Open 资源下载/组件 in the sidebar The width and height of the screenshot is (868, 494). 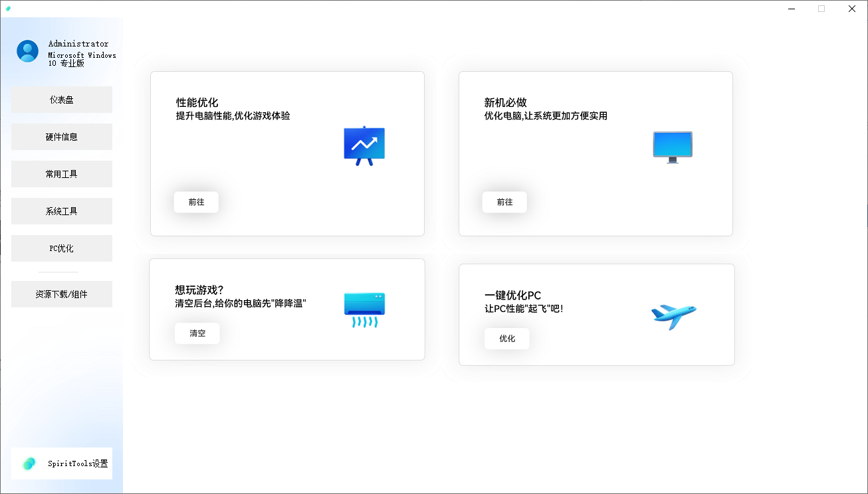pos(62,294)
